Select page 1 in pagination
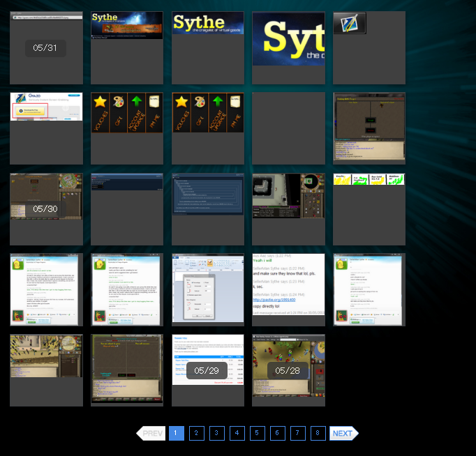The height and width of the screenshot is (456, 476). pyautogui.click(x=177, y=433)
